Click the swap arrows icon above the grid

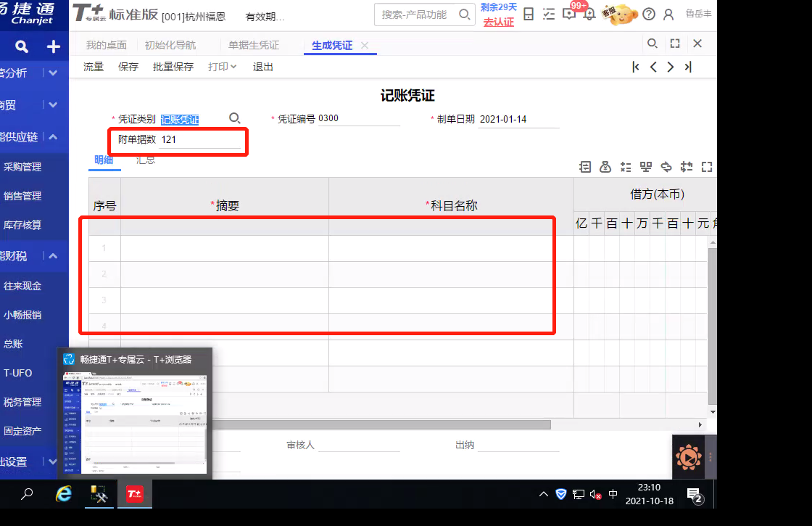pyautogui.click(x=666, y=167)
